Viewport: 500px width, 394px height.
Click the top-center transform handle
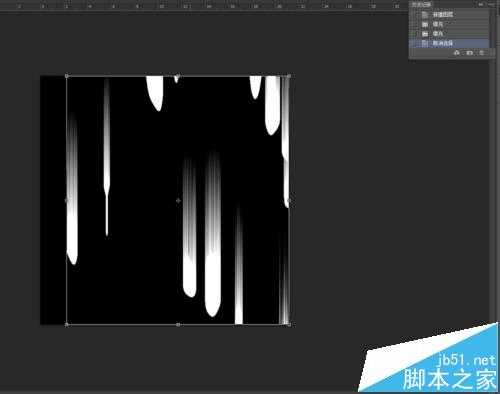pos(178,76)
